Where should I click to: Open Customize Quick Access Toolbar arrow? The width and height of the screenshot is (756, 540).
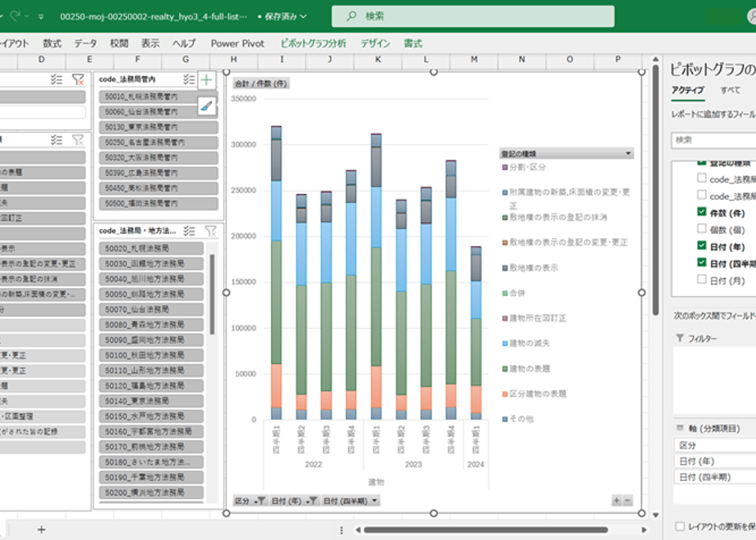[41, 17]
